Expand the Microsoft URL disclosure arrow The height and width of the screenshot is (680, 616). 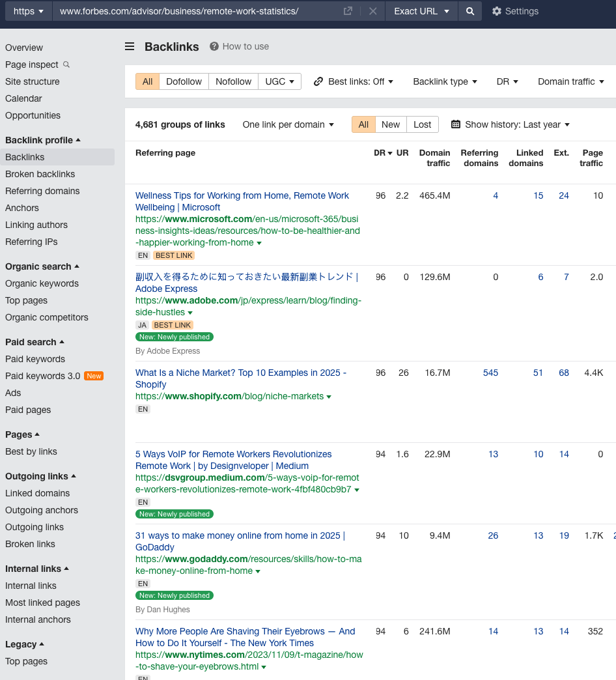coord(259,242)
